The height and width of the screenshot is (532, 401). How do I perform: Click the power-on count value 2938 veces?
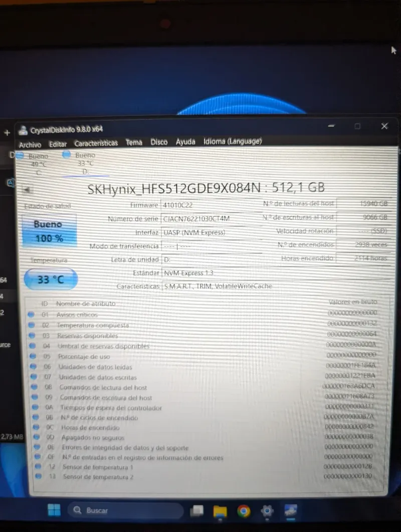click(363, 244)
